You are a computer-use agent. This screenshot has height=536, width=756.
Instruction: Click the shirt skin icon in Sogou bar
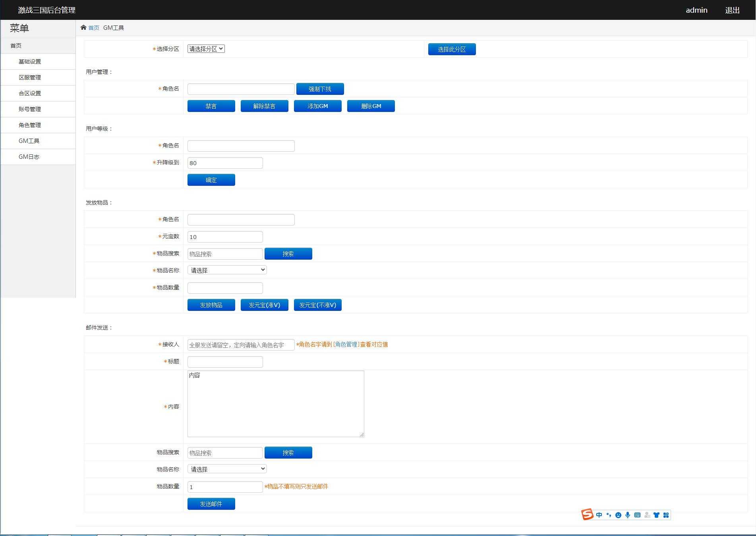(x=656, y=515)
